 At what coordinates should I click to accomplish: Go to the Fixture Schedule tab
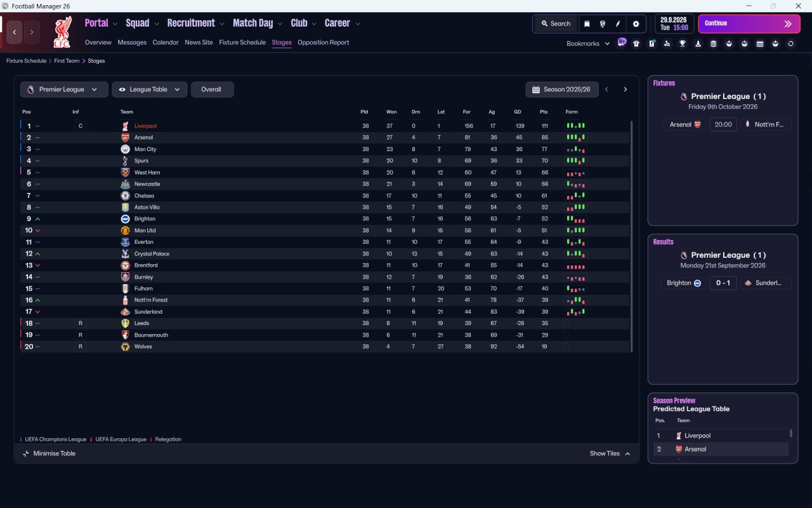[242, 43]
